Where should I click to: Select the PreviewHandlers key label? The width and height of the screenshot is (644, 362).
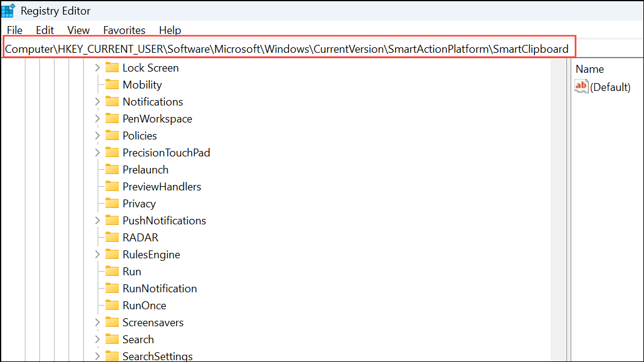[x=162, y=187]
